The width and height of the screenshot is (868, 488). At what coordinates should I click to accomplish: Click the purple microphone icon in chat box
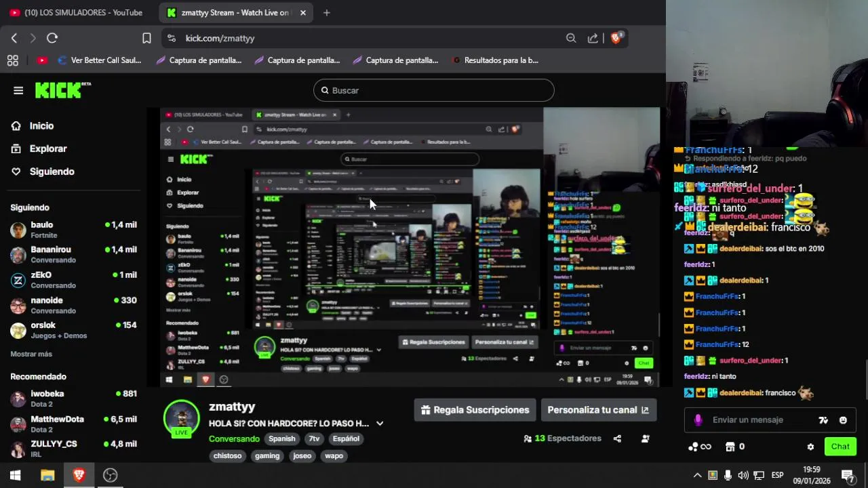pos(698,420)
